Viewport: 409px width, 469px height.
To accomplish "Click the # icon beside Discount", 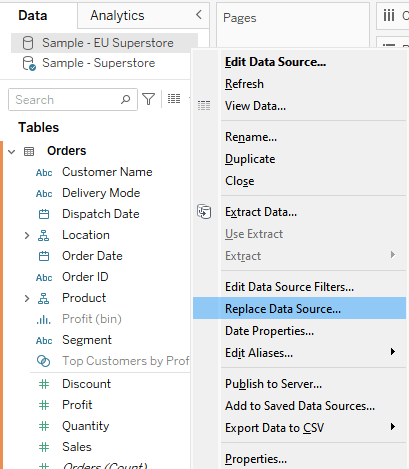I will 44,384.
